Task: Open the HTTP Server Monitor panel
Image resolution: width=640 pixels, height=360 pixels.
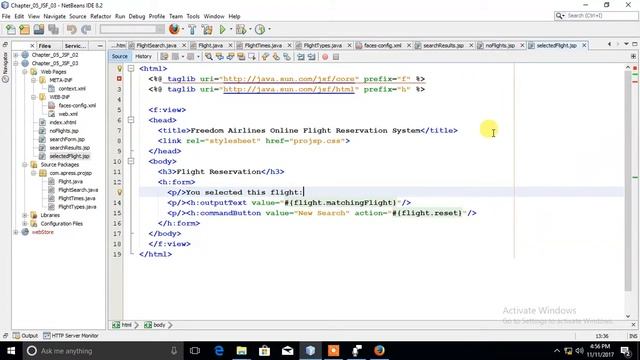Action: coord(71,336)
